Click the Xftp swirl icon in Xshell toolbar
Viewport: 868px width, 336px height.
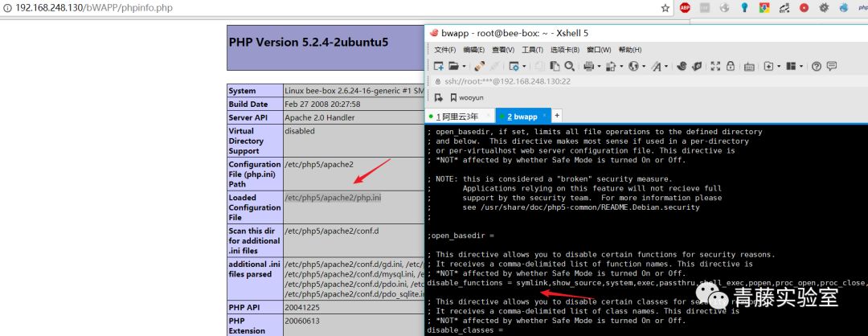point(682,67)
